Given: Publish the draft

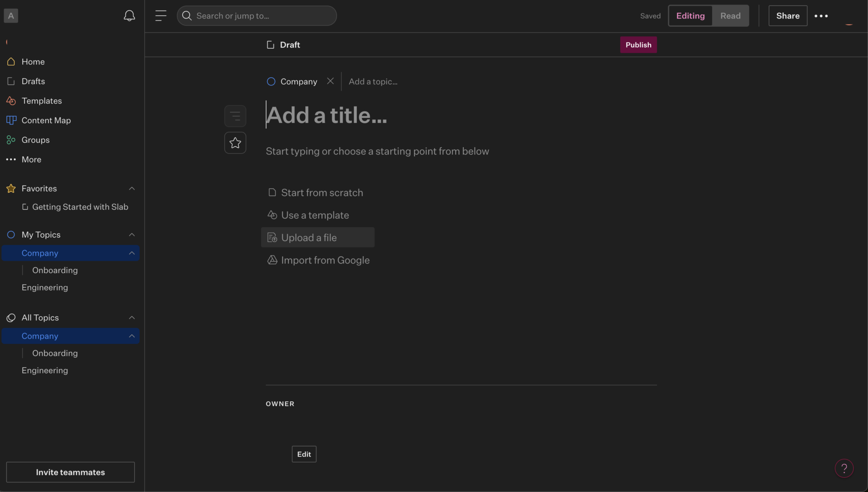Looking at the screenshot, I should tap(638, 44).
